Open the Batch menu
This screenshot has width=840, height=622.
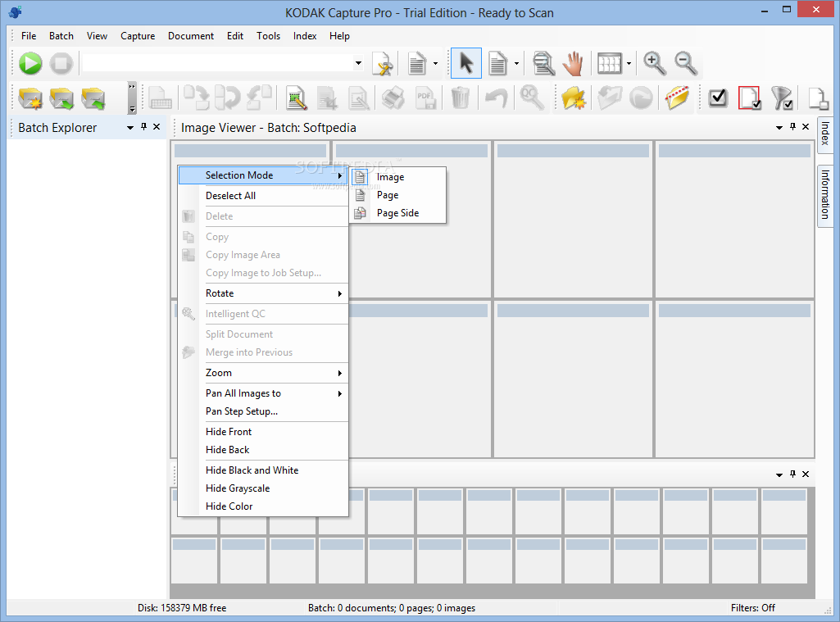61,36
